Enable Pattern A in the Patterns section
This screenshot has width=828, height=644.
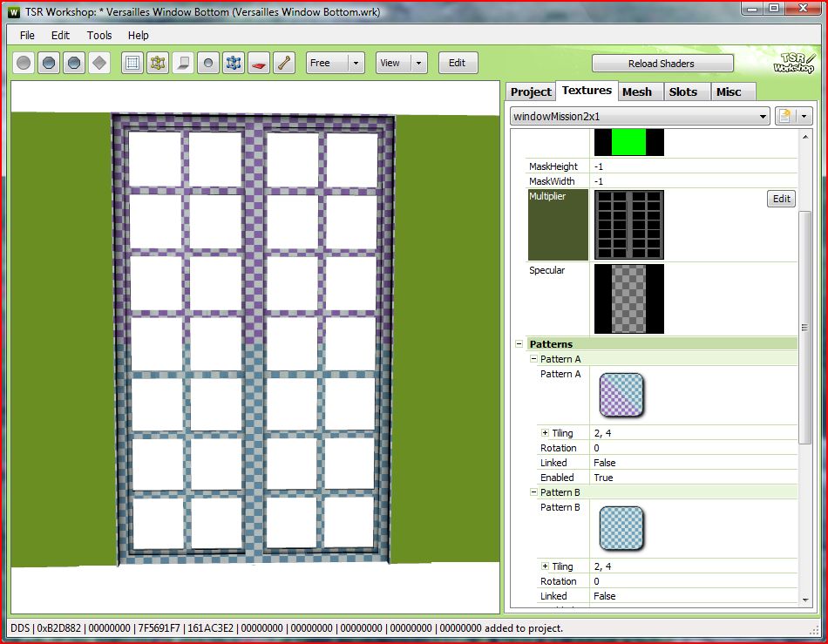(602, 478)
